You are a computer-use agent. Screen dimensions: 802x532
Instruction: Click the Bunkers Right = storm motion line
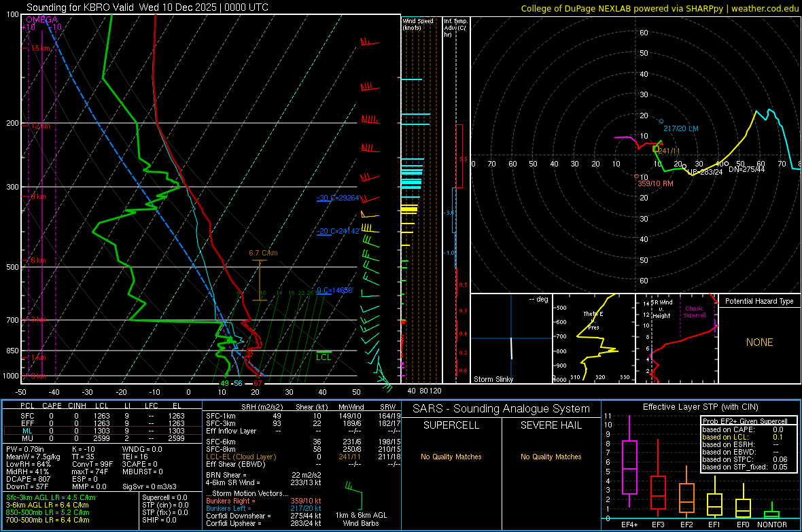tap(264, 501)
